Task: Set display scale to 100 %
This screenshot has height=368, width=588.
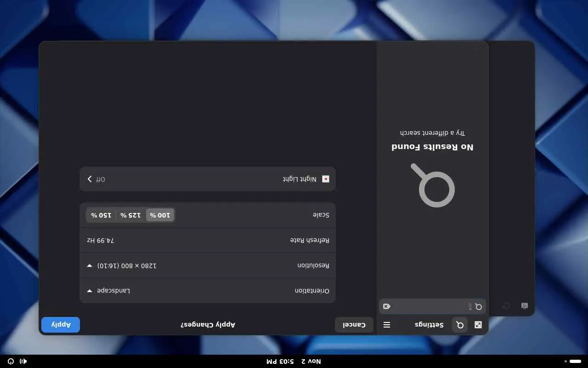Action: (160, 215)
